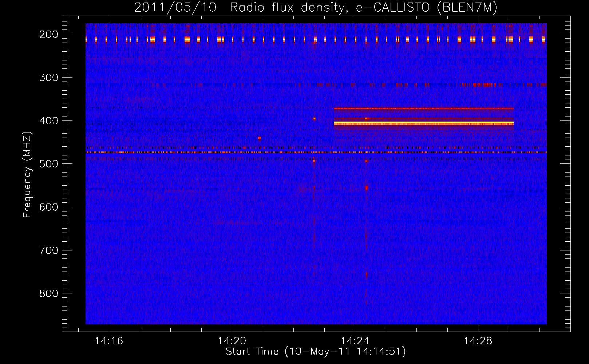The height and width of the screenshot is (364, 589).
Task: Click the "Start Time (10-May-11 14:14:51)" axis label
Action: [316, 352]
